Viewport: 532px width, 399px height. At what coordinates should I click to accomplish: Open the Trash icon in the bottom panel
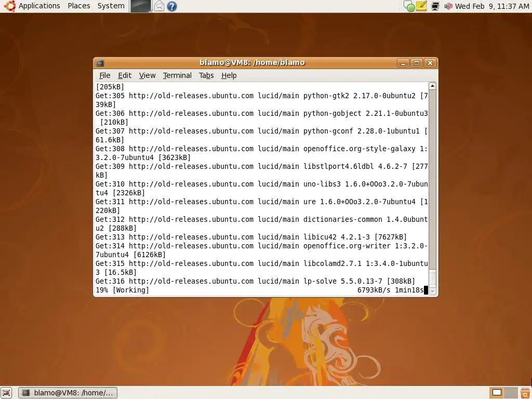coord(525,393)
